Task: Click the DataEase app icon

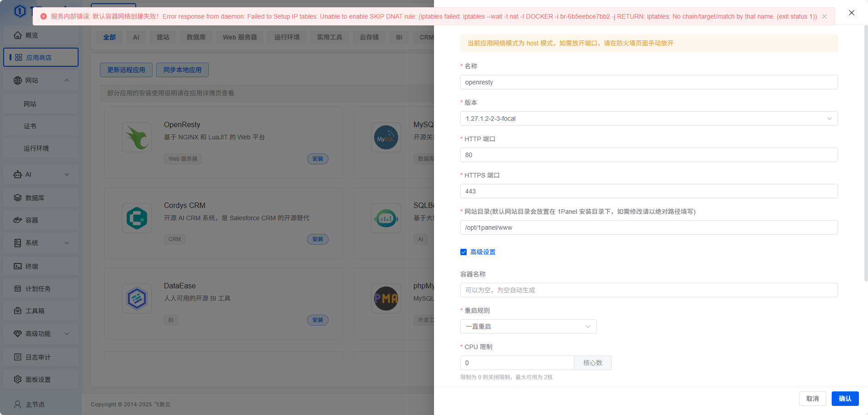Action: (137, 298)
